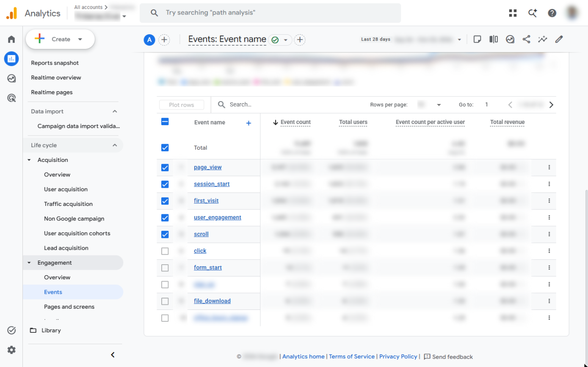This screenshot has height=367, width=588.
Task: Open the user_engagement event link
Action: point(218,217)
